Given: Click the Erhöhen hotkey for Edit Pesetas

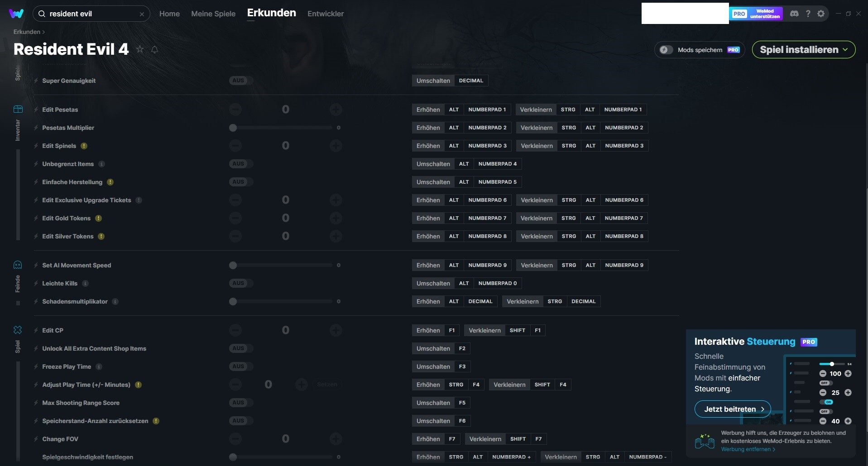Looking at the screenshot, I should [428, 109].
